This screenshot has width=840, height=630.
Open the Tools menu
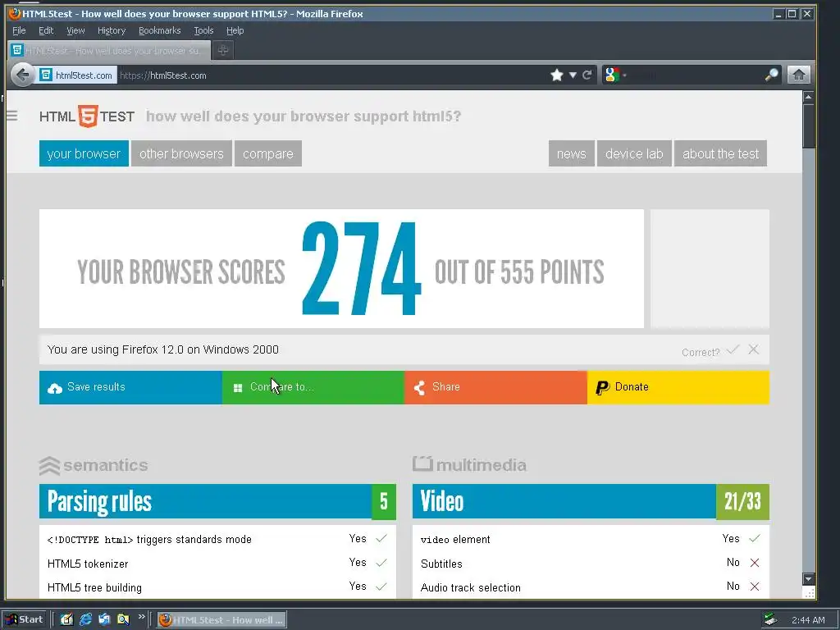click(x=203, y=30)
